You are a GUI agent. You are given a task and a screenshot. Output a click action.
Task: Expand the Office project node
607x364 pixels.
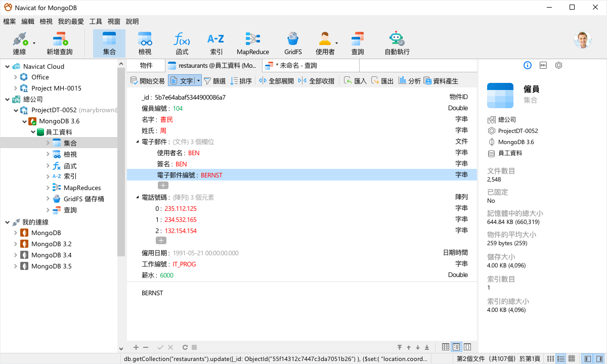[15, 77]
